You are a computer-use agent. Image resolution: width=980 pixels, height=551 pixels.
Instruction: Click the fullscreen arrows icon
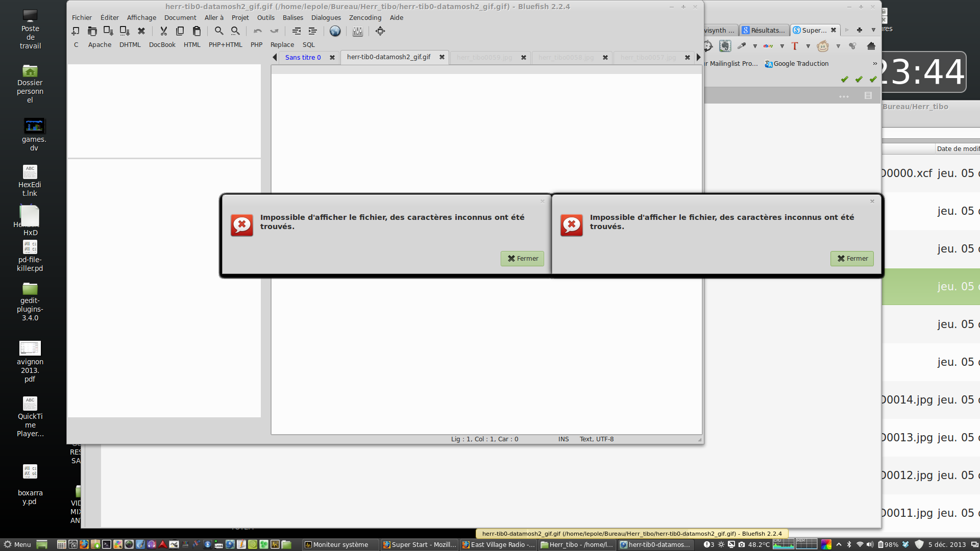click(380, 31)
